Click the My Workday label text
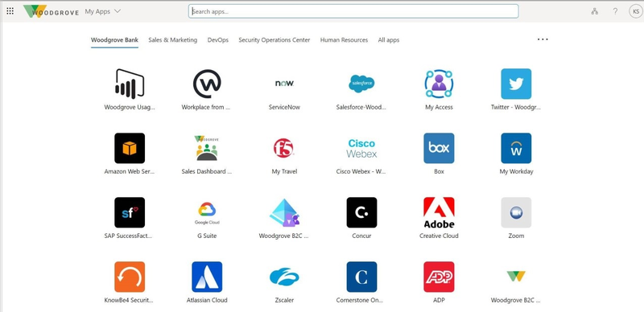 [x=516, y=171]
